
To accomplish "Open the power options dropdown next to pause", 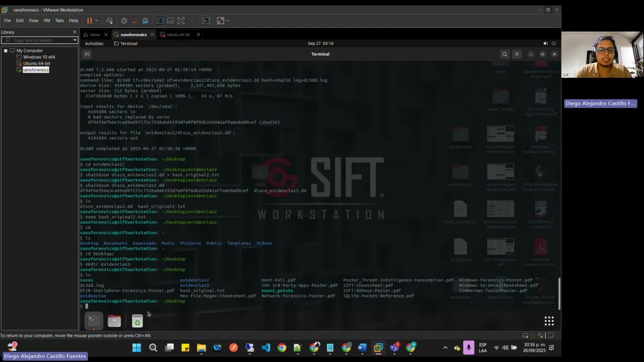I will click(x=97, y=21).
